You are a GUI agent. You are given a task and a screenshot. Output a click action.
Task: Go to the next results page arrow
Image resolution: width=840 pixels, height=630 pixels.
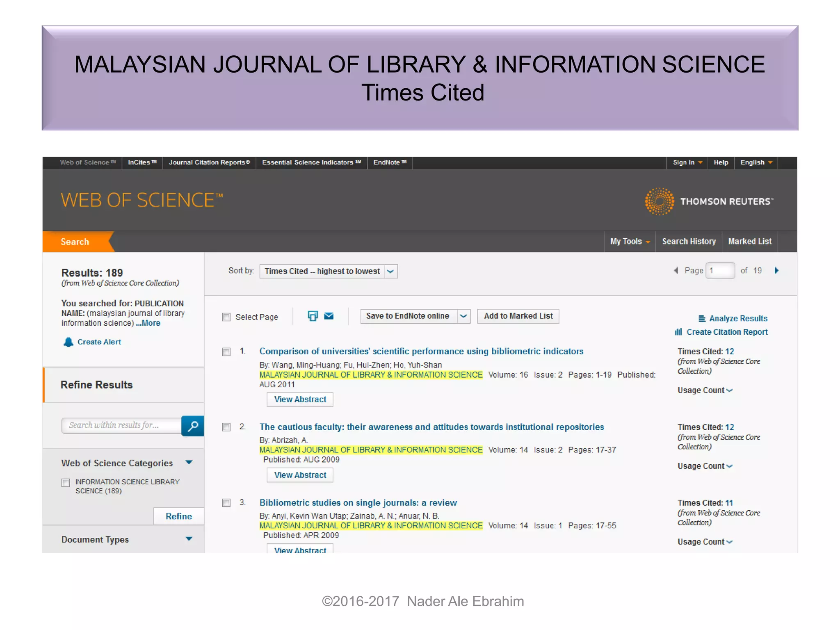pos(776,270)
